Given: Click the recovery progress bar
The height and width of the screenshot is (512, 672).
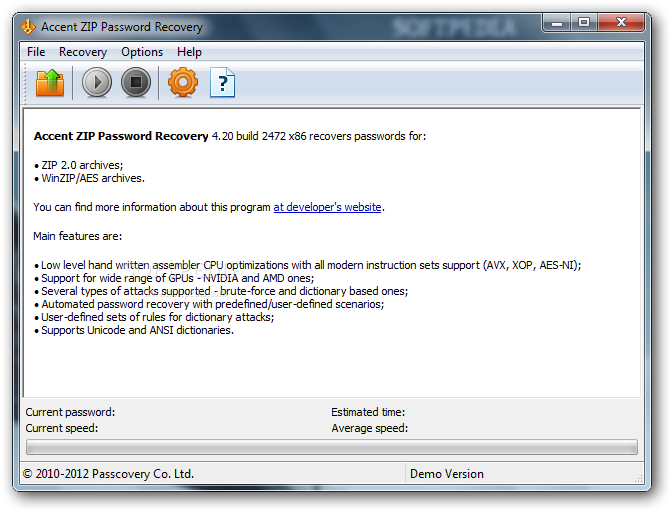Looking at the screenshot, I should (x=331, y=447).
